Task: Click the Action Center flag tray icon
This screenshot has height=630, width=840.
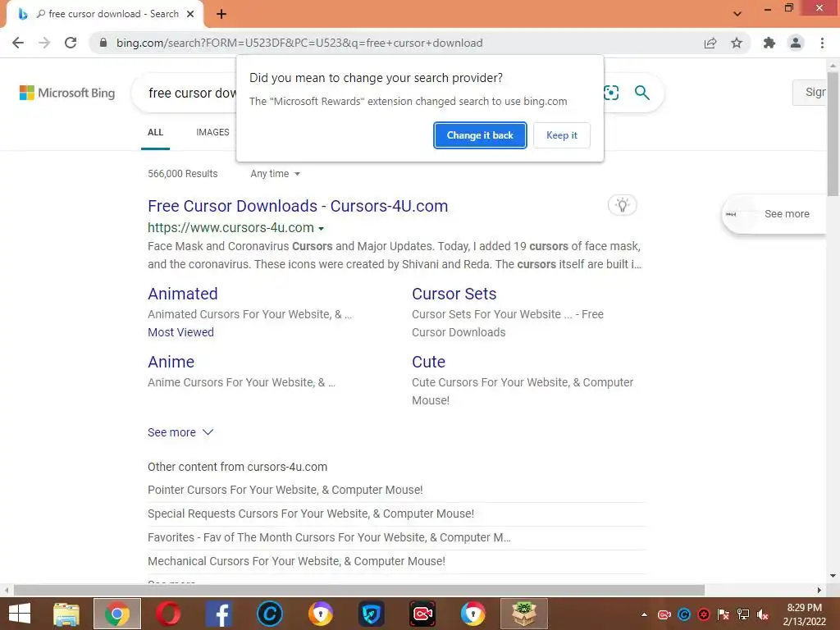Action: point(724,614)
